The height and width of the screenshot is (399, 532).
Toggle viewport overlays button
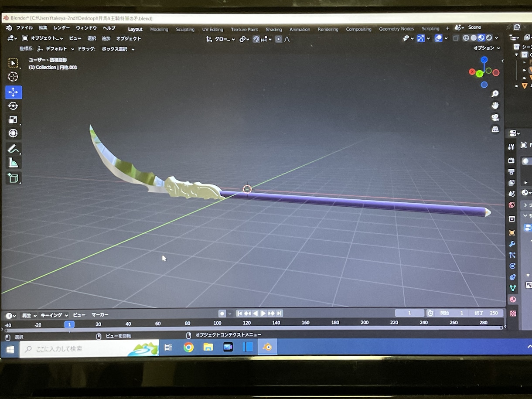438,38
